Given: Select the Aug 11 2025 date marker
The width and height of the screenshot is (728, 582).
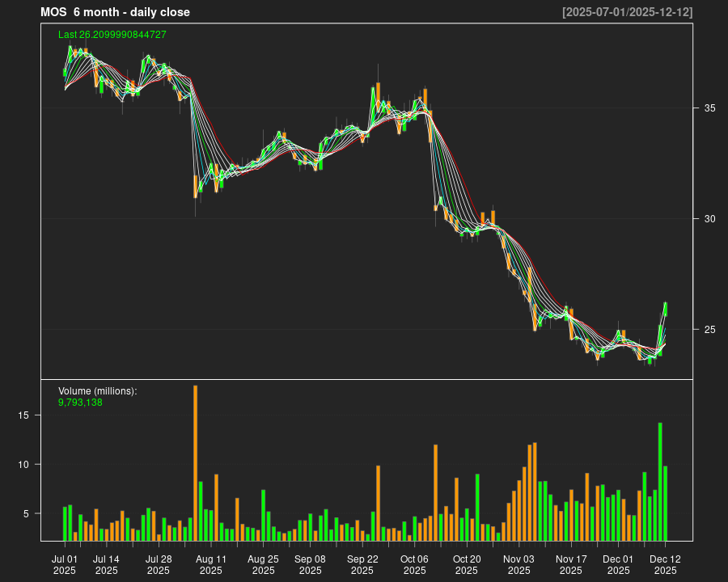Looking at the screenshot, I should coord(210,564).
